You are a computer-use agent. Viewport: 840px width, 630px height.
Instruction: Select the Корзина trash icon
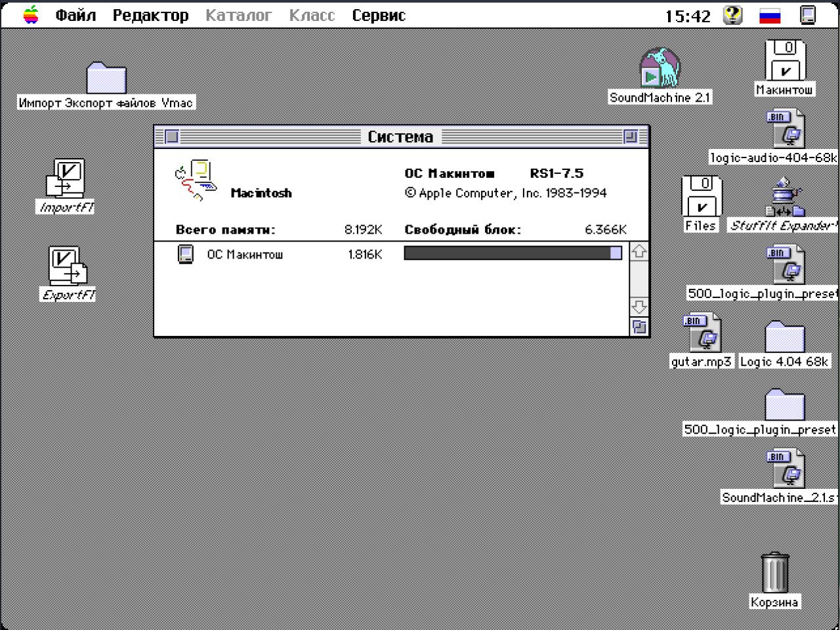click(x=775, y=572)
